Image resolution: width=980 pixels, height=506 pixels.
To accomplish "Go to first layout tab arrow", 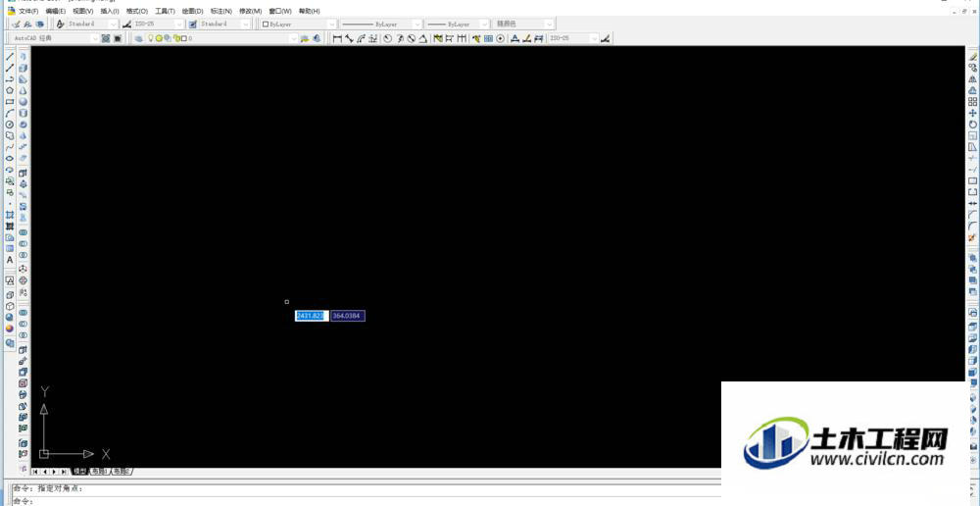I will [x=35, y=471].
